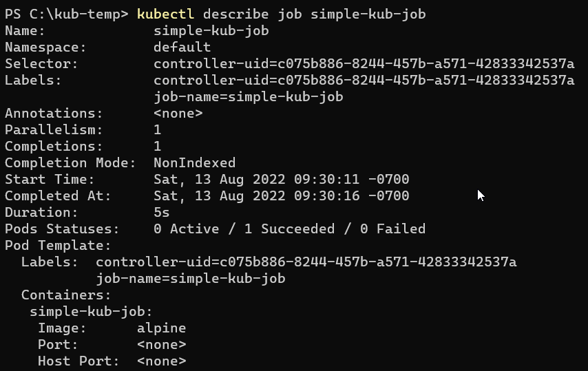Click the Labels controller-uid value
Image resolution: width=588 pixels, height=371 pixels.
[x=364, y=81]
